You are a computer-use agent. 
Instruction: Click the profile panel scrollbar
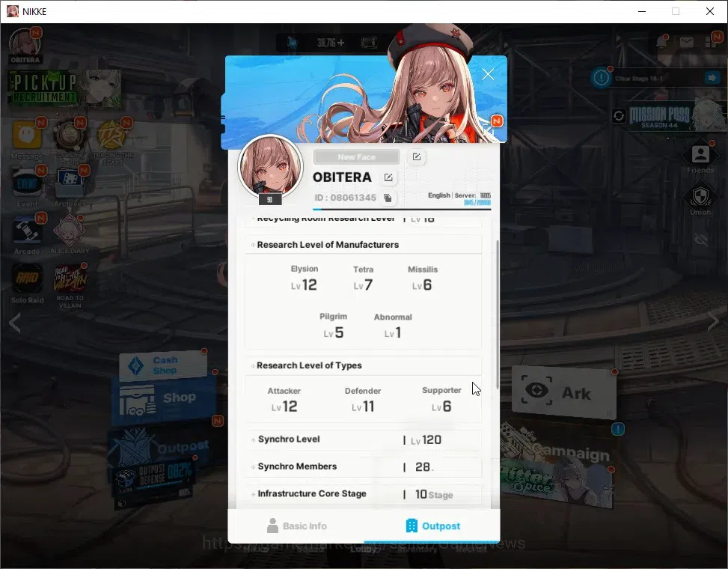click(498, 315)
